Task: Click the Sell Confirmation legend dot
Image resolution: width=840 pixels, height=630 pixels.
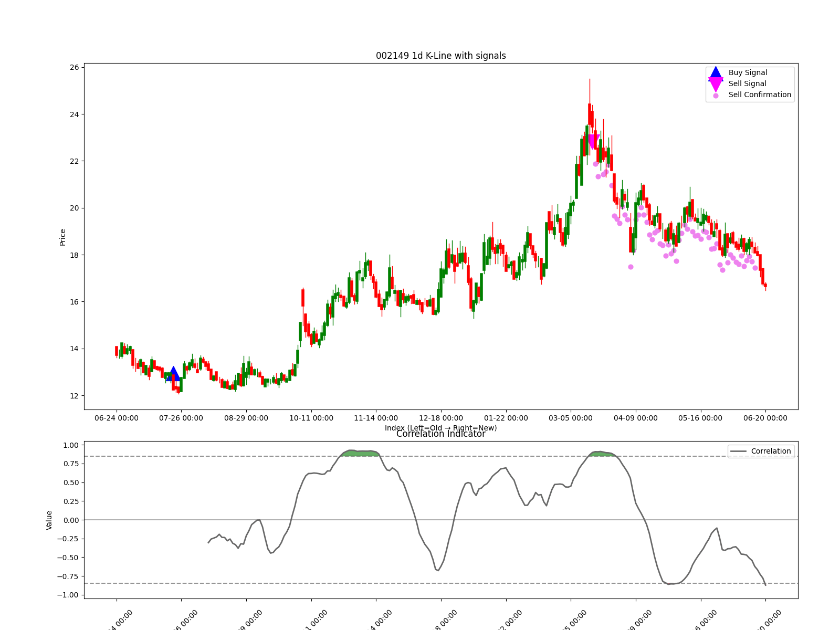Action: pos(716,96)
